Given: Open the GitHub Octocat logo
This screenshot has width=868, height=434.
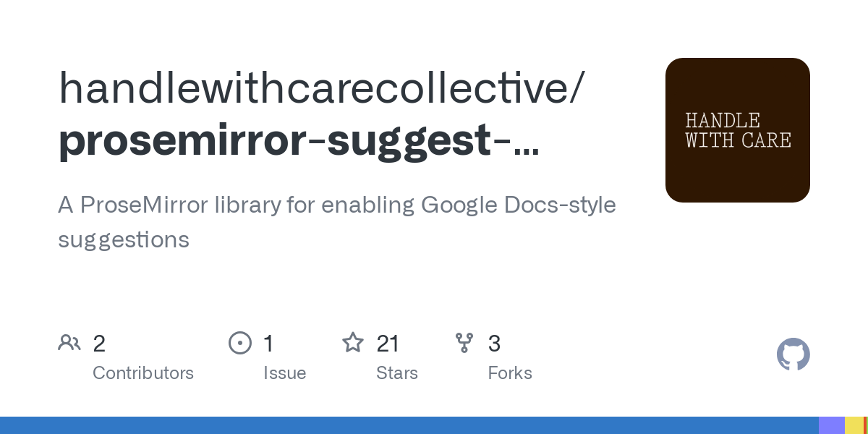Looking at the screenshot, I should point(793,354).
